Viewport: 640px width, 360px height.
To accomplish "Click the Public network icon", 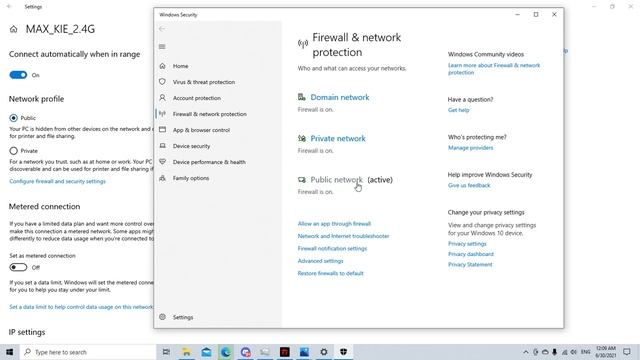I will click(302, 180).
